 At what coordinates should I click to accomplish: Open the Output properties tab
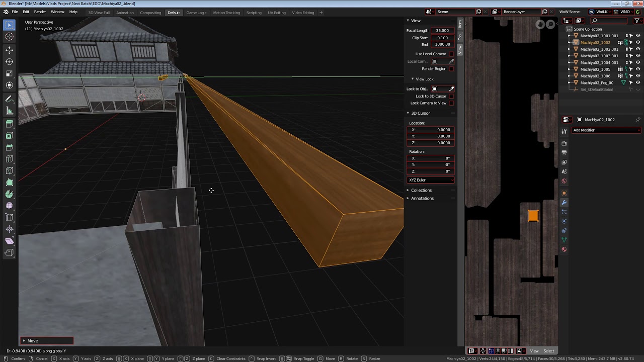pyautogui.click(x=564, y=153)
